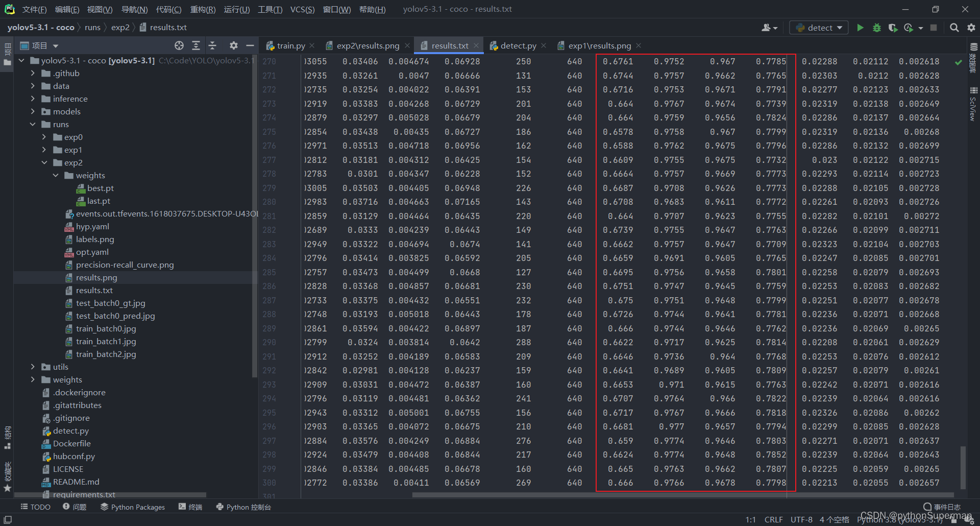Open Search Everywhere magnifier

(954, 28)
